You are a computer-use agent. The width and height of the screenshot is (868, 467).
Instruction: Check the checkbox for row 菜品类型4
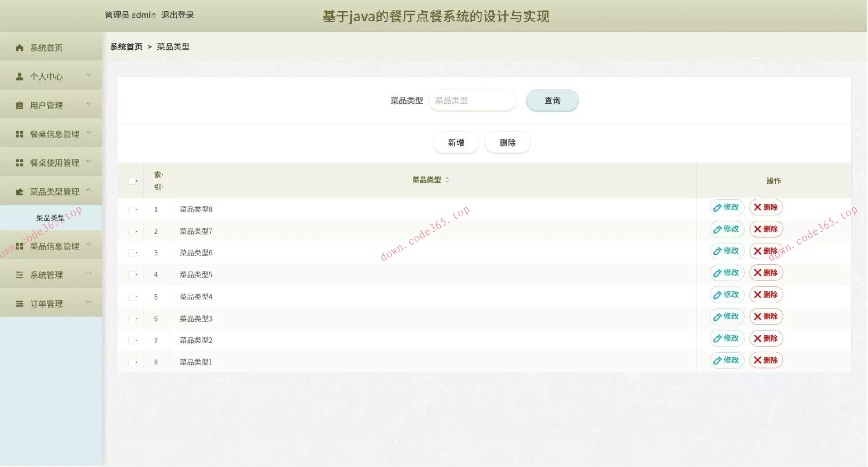click(x=132, y=297)
